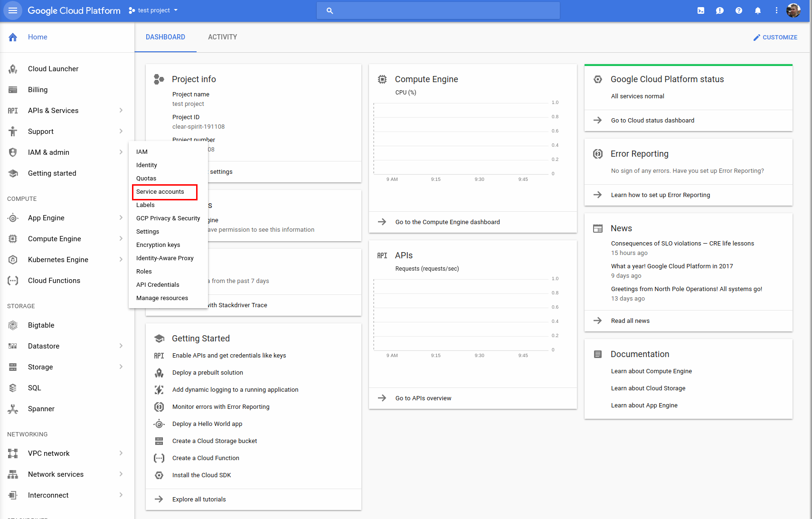Open the test project selector dropdown
Image resolution: width=812 pixels, height=519 pixels.
tap(153, 10)
